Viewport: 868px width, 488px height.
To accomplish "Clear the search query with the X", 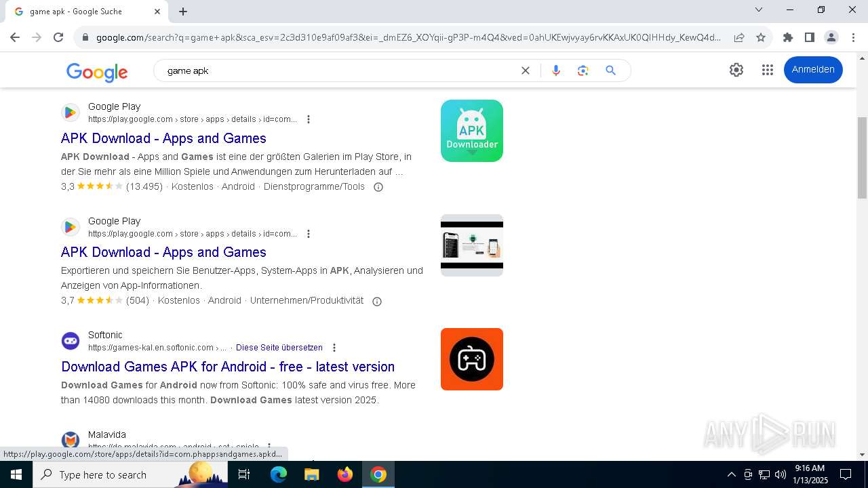I will point(525,70).
